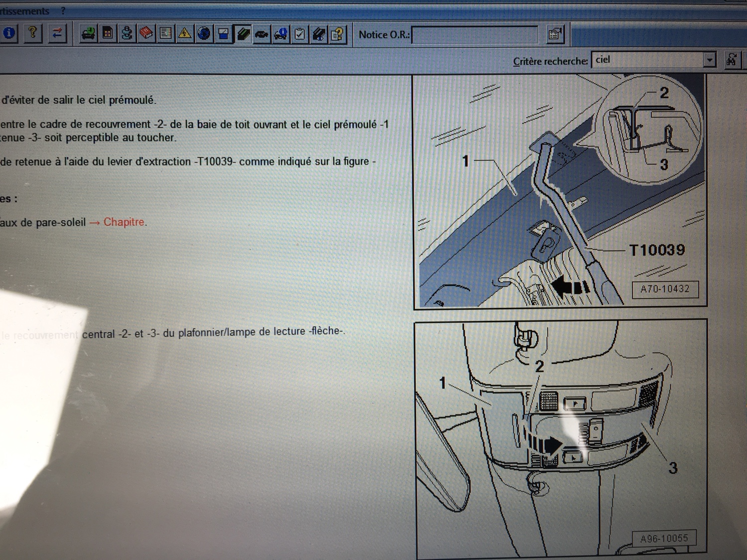
Task: Click the clipboard checklist icon
Action: pyautogui.click(x=300, y=34)
